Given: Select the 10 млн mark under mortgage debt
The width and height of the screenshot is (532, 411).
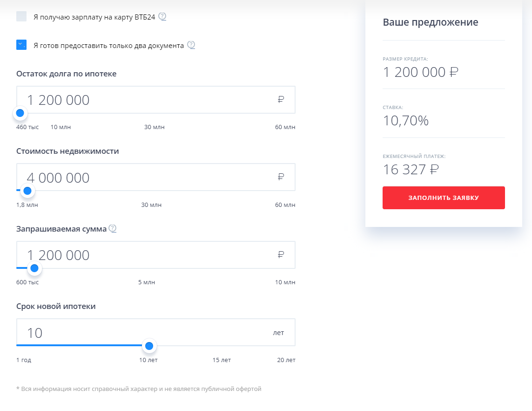Looking at the screenshot, I should point(61,127).
